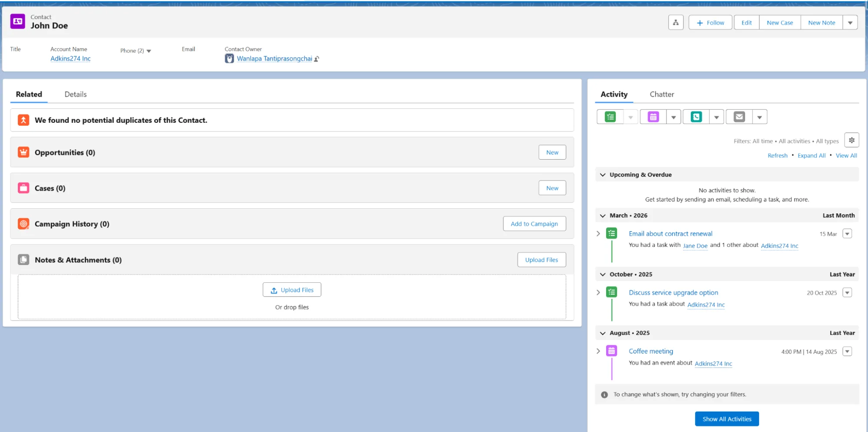Image resolution: width=868 pixels, height=432 pixels.
Task: Open the Opportunities (0) related list
Action: pyautogui.click(x=65, y=152)
